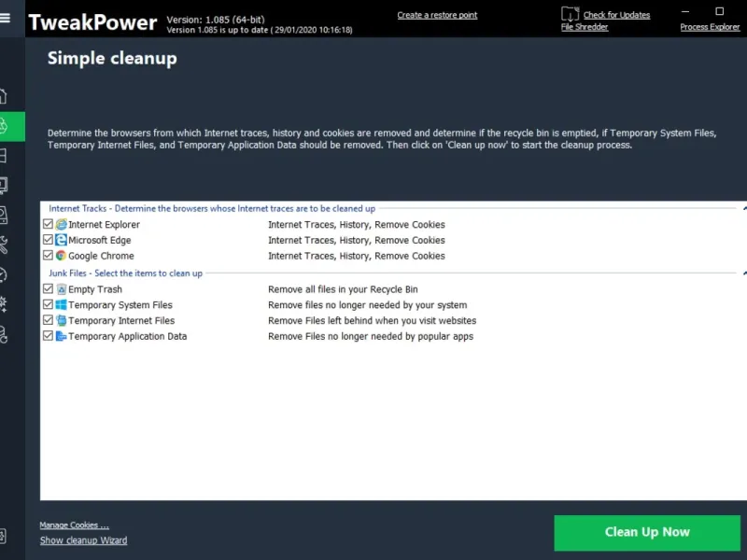
Task: Open the Process Explorer link
Action: pyautogui.click(x=710, y=27)
